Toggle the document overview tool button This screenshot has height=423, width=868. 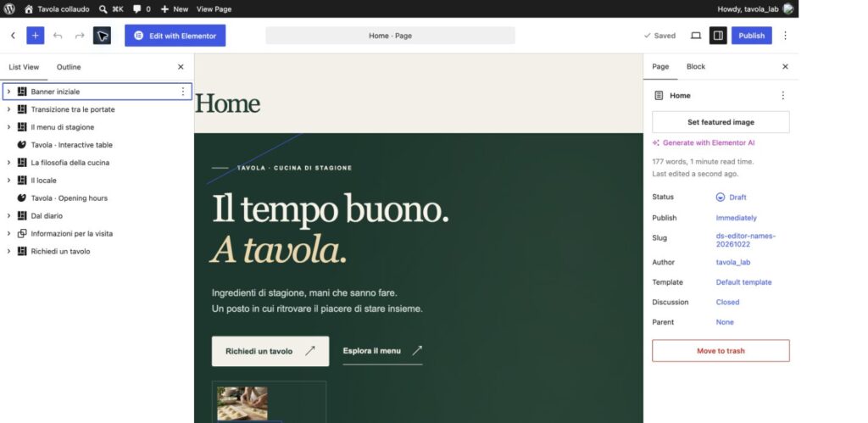(x=102, y=36)
